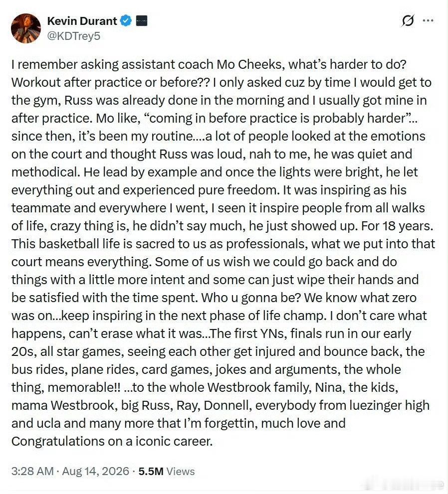Click the blue verified checkmark badge
Screen dimensions: 448x494
click(126, 21)
